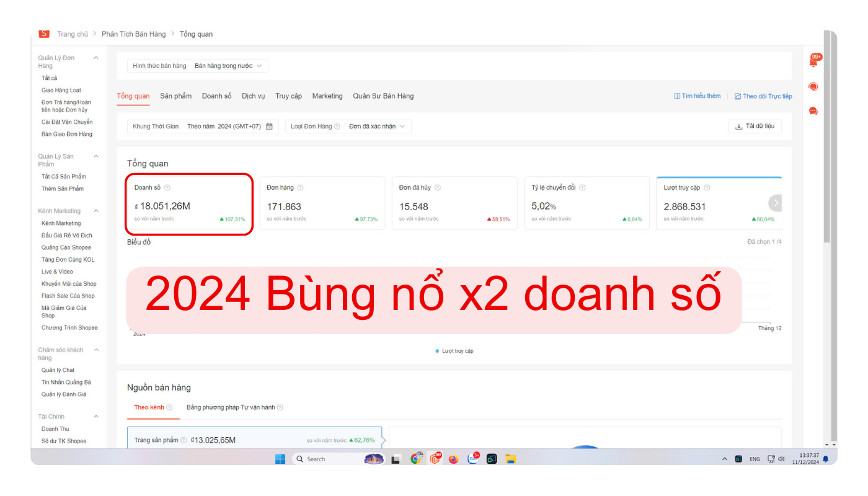Click the Shopee logo in breadcrumb

point(43,33)
